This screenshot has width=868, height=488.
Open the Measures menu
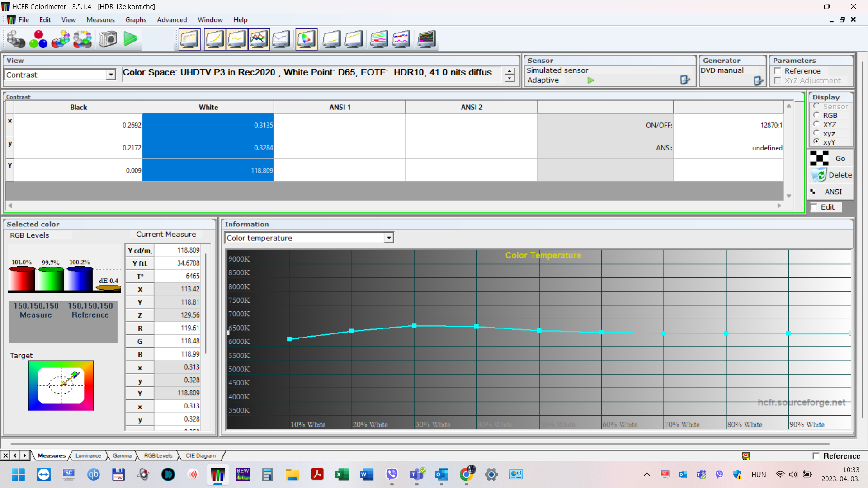point(100,20)
